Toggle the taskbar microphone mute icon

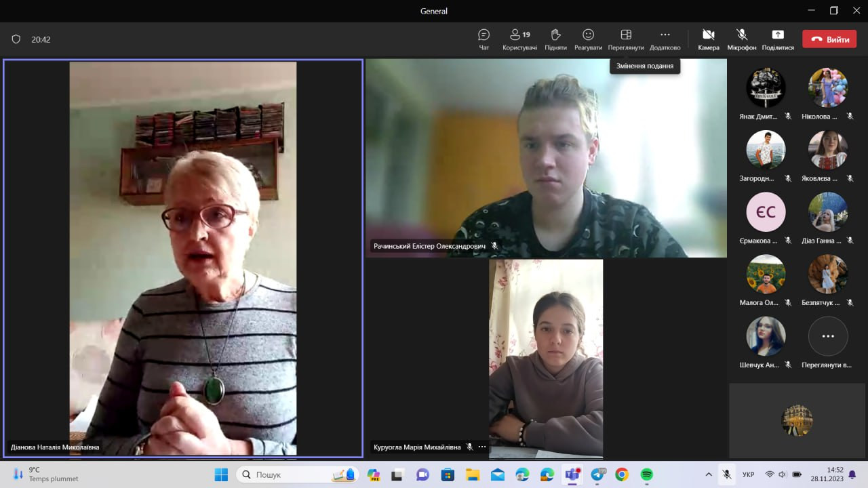click(x=726, y=474)
